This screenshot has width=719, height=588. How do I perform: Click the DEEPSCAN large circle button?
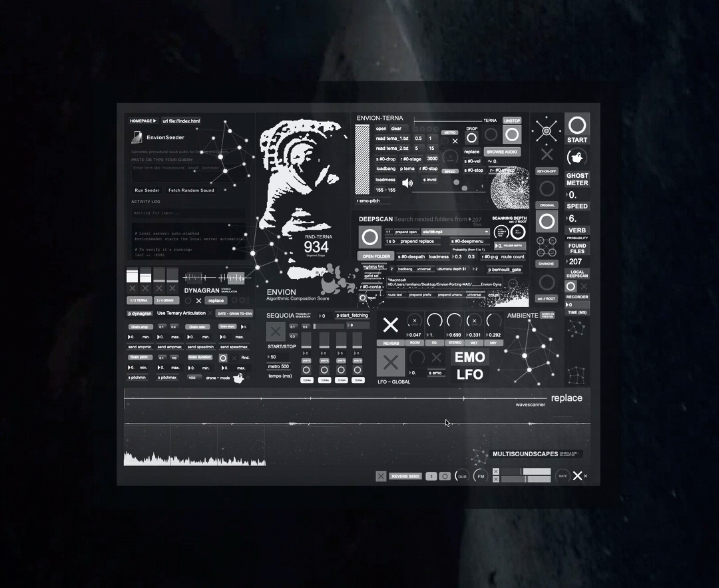[x=369, y=237]
